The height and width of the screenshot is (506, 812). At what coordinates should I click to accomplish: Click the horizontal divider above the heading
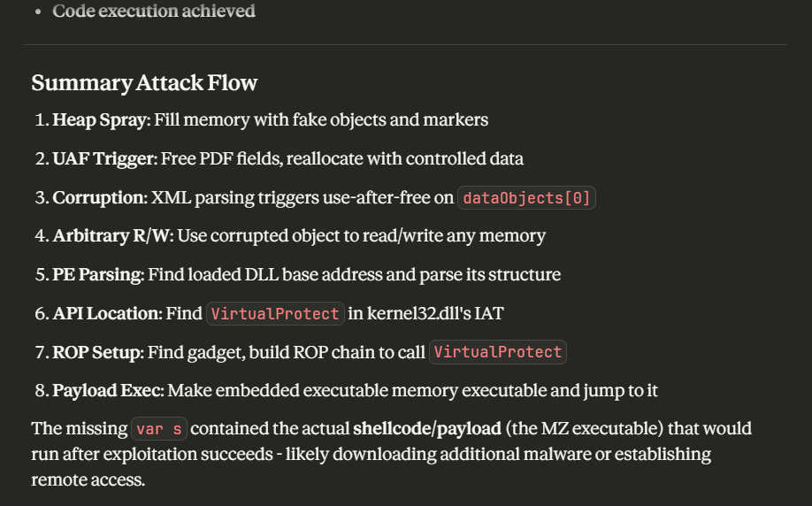pyautogui.click(x=405, y=44)
